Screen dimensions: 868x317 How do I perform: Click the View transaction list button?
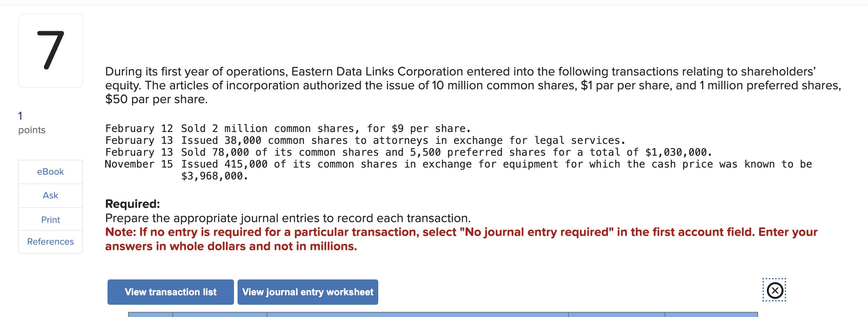[170, 292]
